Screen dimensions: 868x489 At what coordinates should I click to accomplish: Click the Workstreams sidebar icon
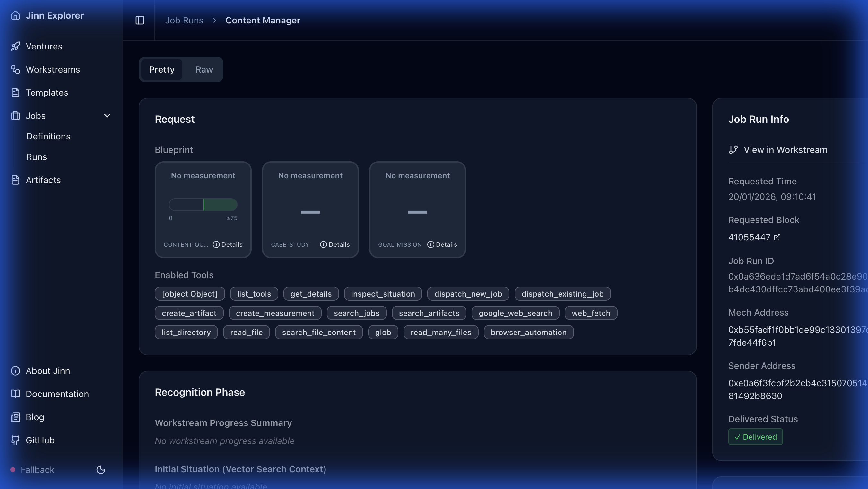[x=15, y=69]
